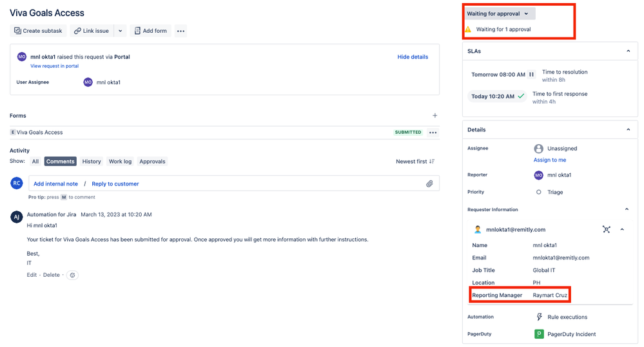This screenshot has width=644, height=347.
Task: Click the Location value PH
Action: tap(536, 283)
